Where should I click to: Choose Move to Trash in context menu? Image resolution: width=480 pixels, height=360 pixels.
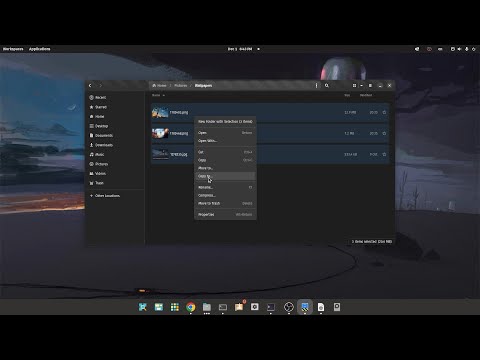point(225,203)
